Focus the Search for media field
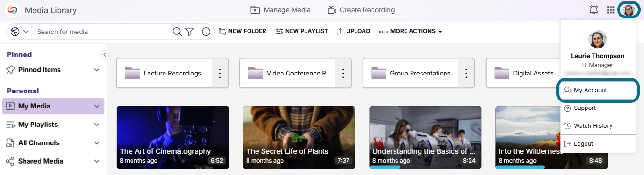 coord(101,32)
